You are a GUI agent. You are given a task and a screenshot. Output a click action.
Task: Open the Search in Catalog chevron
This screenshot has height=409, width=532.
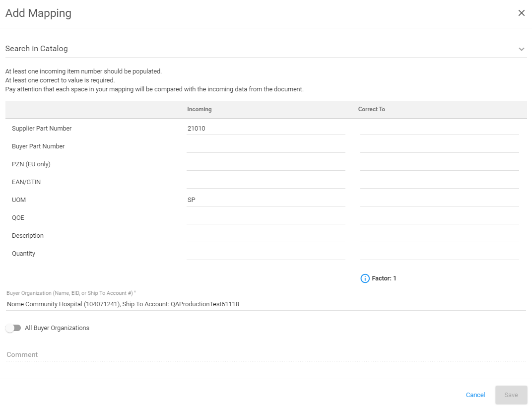pos(521,49)
